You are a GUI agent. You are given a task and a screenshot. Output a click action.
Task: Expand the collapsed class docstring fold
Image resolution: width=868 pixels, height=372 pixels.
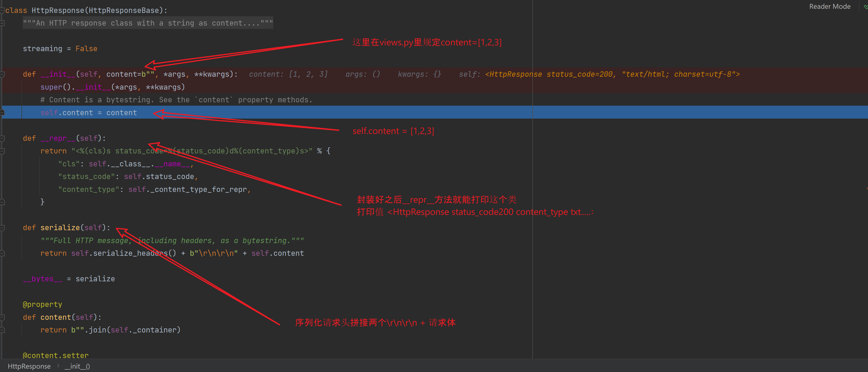click(x=2, y=23)
